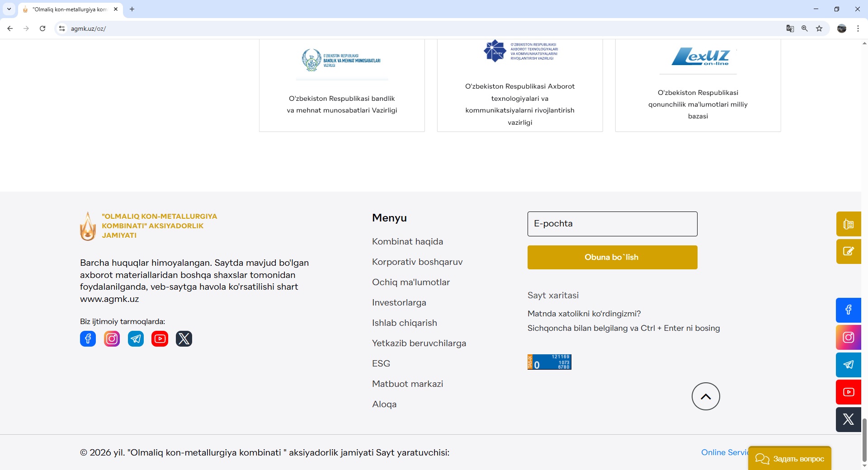
Task: Bookmark this page with the star icon
Action: [x=819, y=28]
